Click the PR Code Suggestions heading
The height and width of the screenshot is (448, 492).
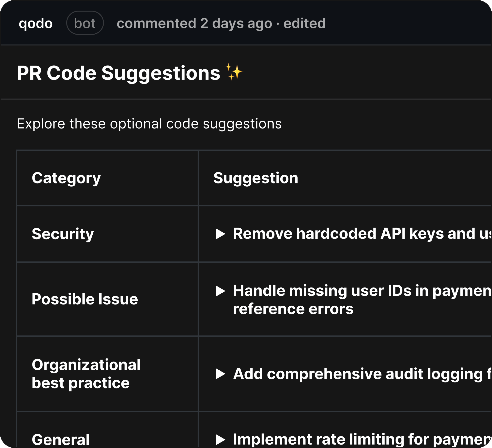[118, 73]
